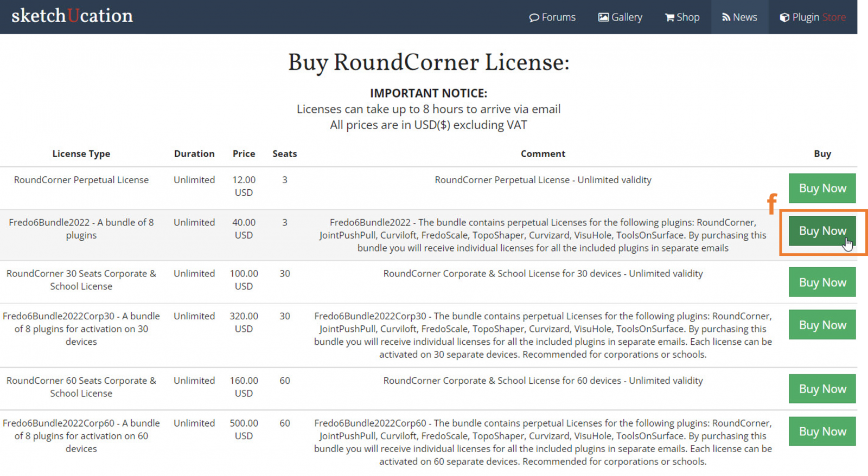Screen dimensions: 868x476
Task: Click the 12.00 USD price cell
Action: [244, 186]
